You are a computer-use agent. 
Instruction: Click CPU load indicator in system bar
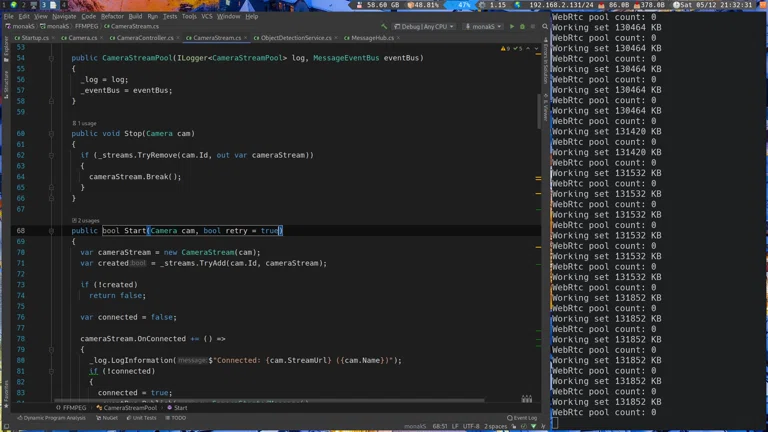point(493,5)
